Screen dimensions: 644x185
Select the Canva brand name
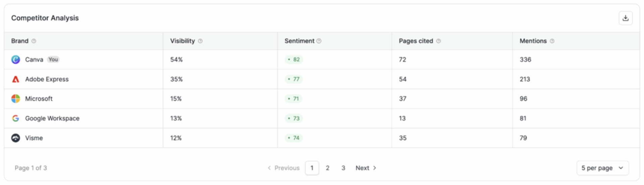[x=34, y=59]
